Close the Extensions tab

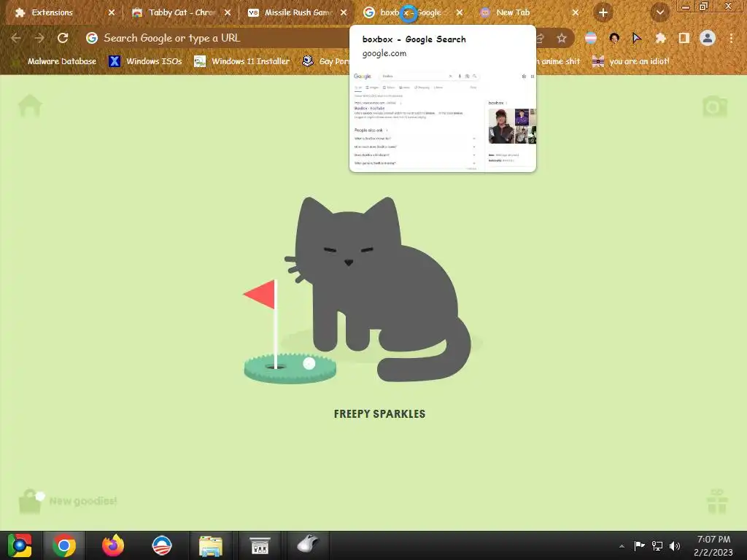(x=112, y=13)
